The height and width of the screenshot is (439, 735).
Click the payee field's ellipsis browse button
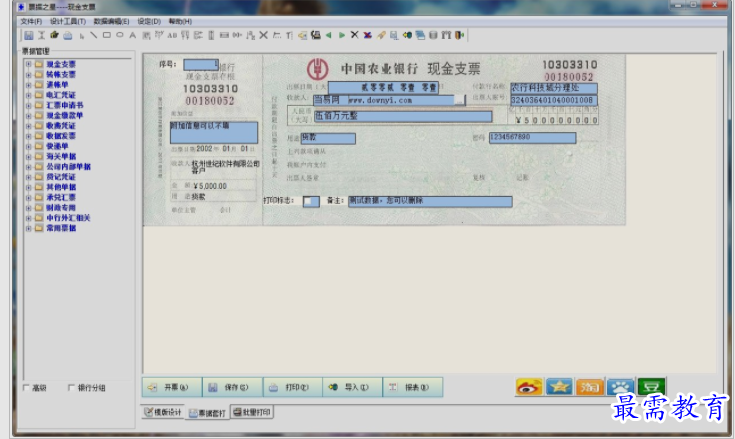pos(460,100)
